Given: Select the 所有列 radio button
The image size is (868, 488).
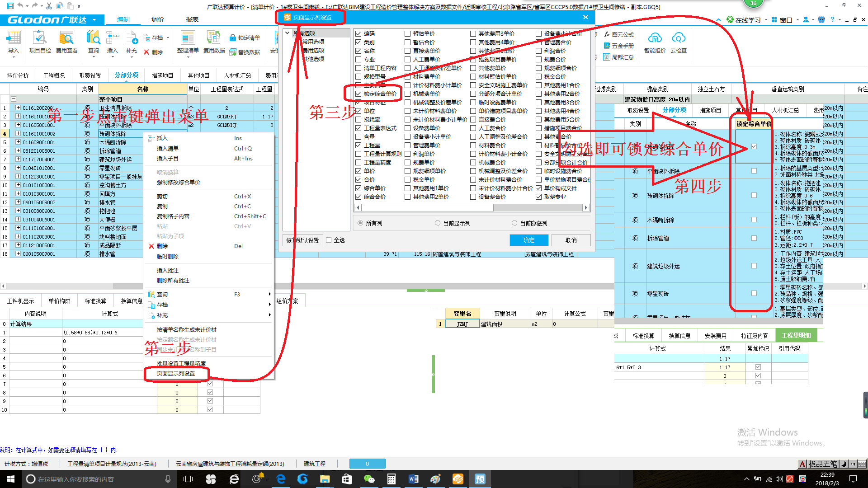Looking at the screenshot, I should 360,223.
